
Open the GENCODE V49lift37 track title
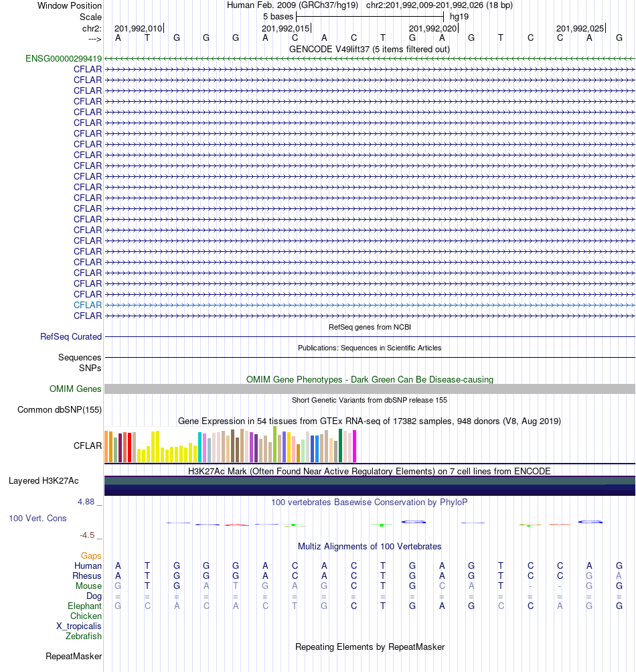(x=369, y=50)
